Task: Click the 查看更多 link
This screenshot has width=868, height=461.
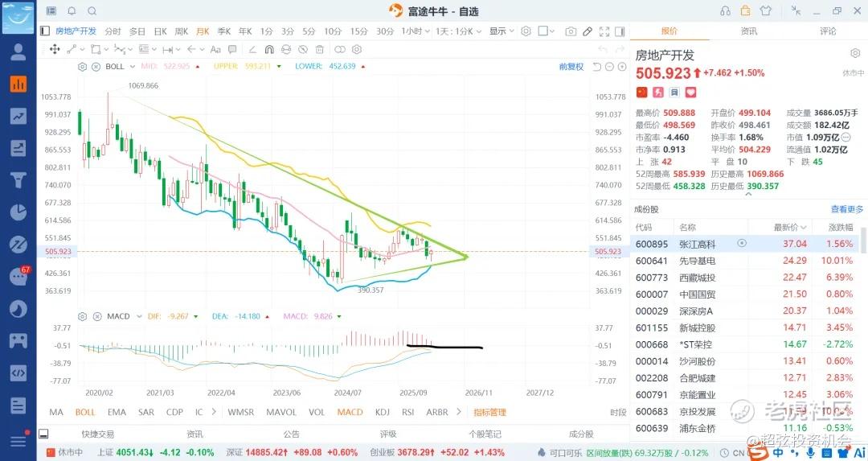Action: tap(847, 209)
